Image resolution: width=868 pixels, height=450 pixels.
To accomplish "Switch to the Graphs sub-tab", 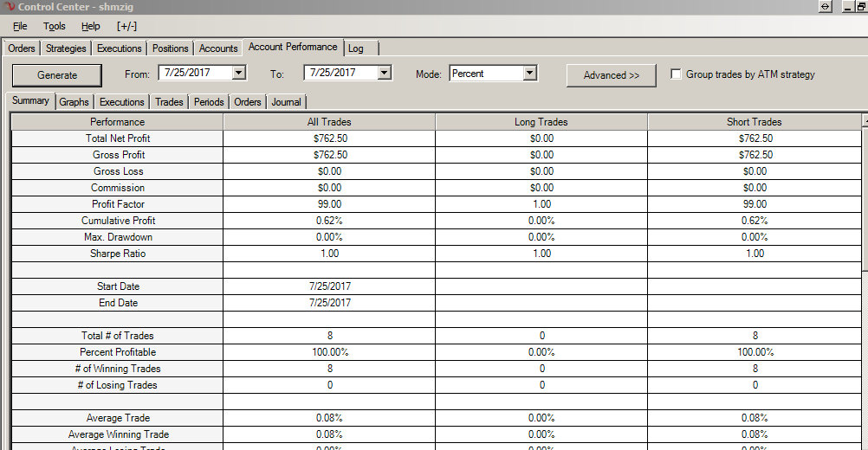I will coord(74,102).
